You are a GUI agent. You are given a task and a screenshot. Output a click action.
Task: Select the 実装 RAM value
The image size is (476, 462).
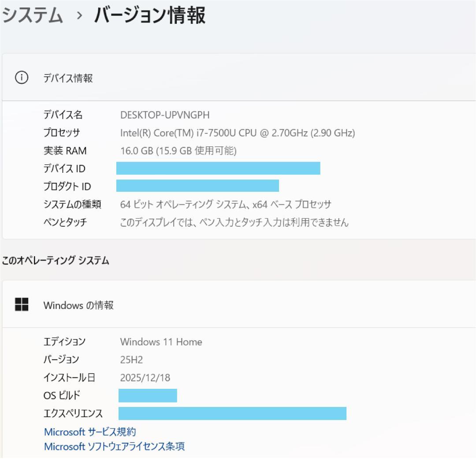click(x=178, y=150)
